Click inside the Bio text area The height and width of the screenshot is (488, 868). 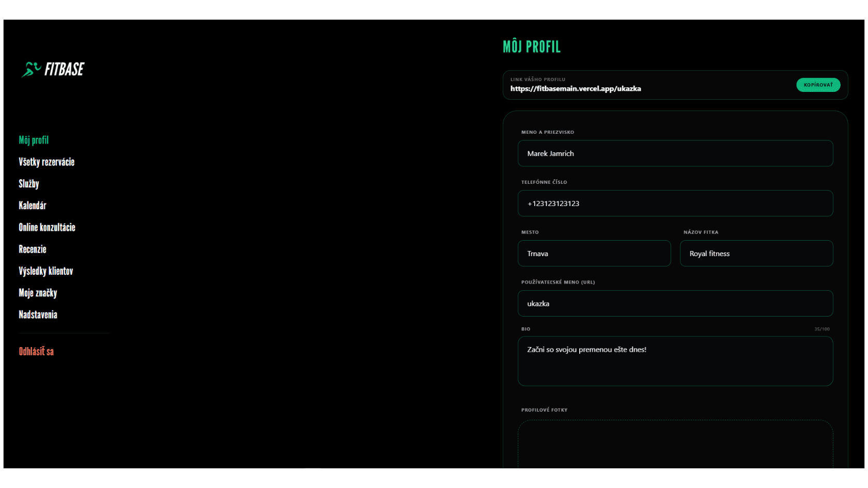[675, 361]
